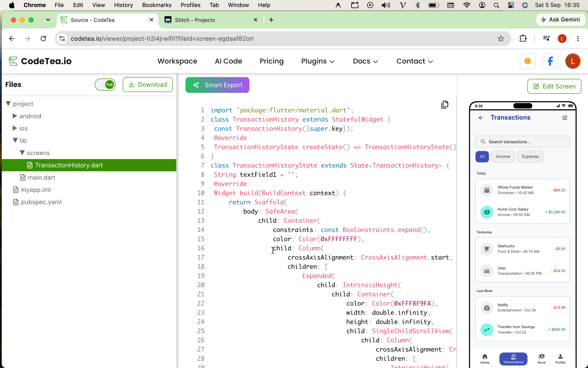
Task: Open site information icon in address bar
Action: 62,39
